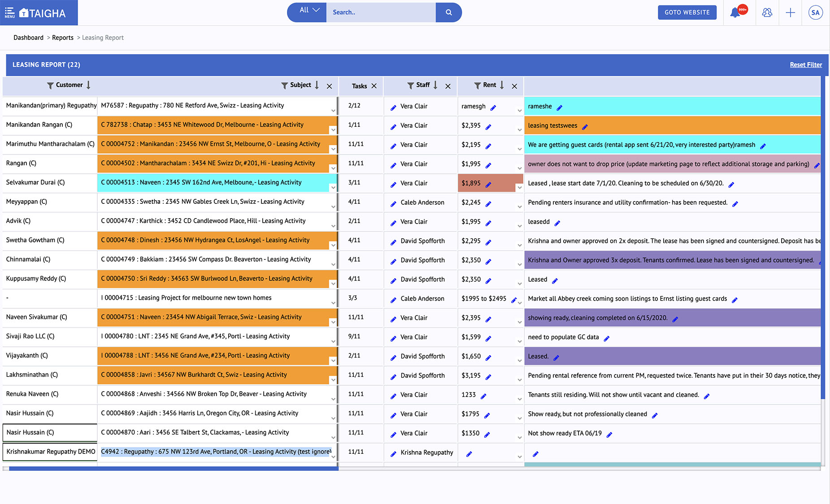Open the contacts people icon
This screenshot has height=504, width=830.
point(767,13)
